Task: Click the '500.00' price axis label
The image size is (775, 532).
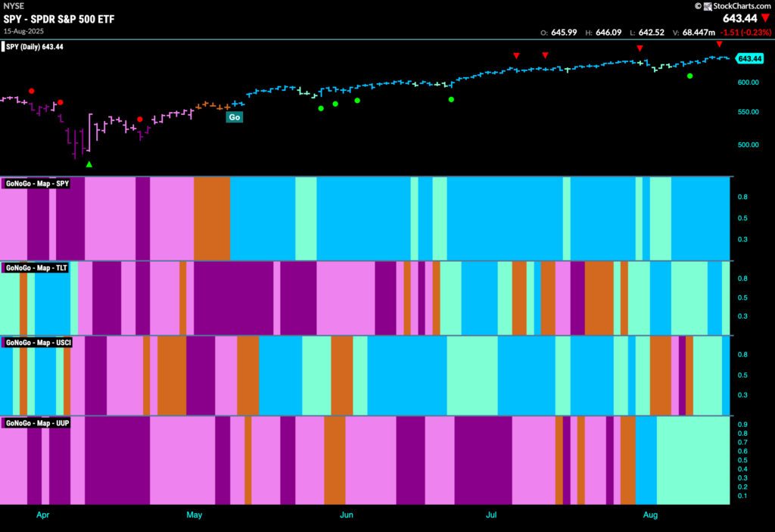Action: [749, 145]
